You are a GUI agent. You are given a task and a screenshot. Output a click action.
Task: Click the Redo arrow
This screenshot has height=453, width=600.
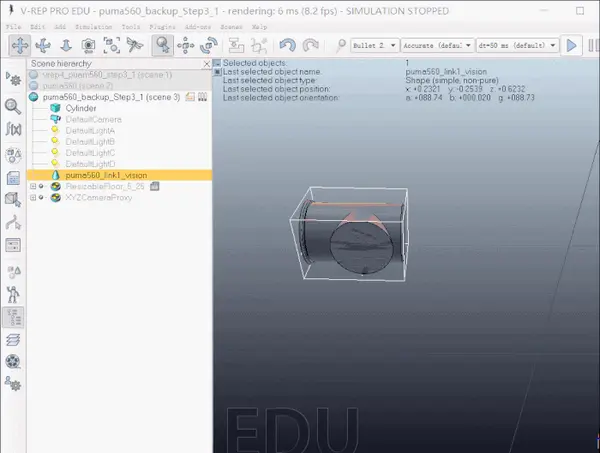click(x=311, y=46)
